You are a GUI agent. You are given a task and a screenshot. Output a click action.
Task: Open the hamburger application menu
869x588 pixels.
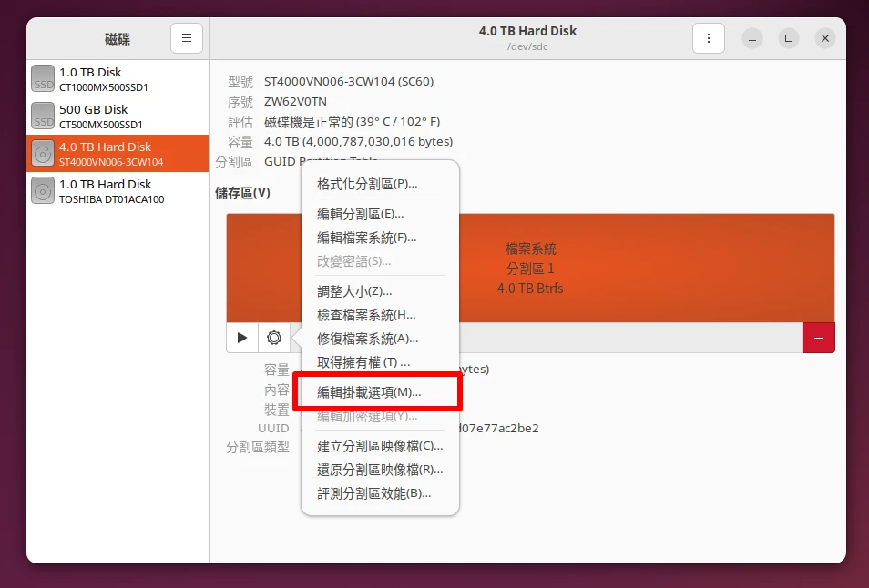pyautogui.click(x=187, y=38)
